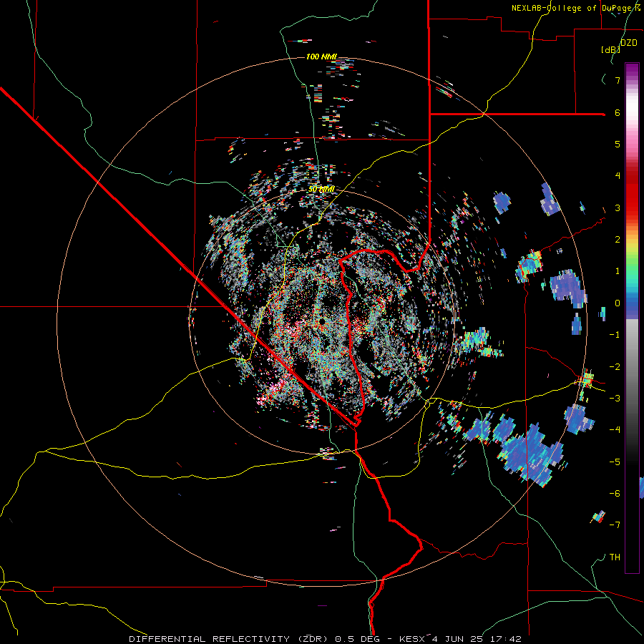Click the "DIFFERENTIAL REFLECTIVITY (ZDR)" caption text
The width and height of the screenshot is (644, 644).
tap(229, 639)
